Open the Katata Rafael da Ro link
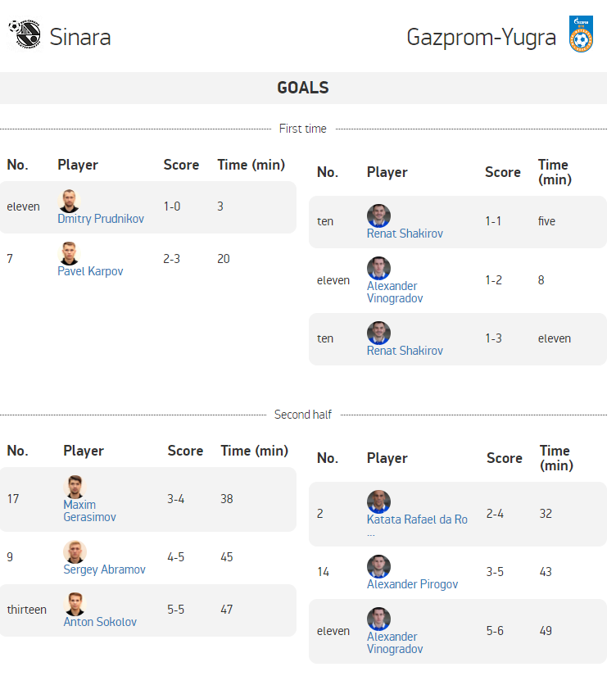Screen dimensions: 616x676 (x=417, y=519)
